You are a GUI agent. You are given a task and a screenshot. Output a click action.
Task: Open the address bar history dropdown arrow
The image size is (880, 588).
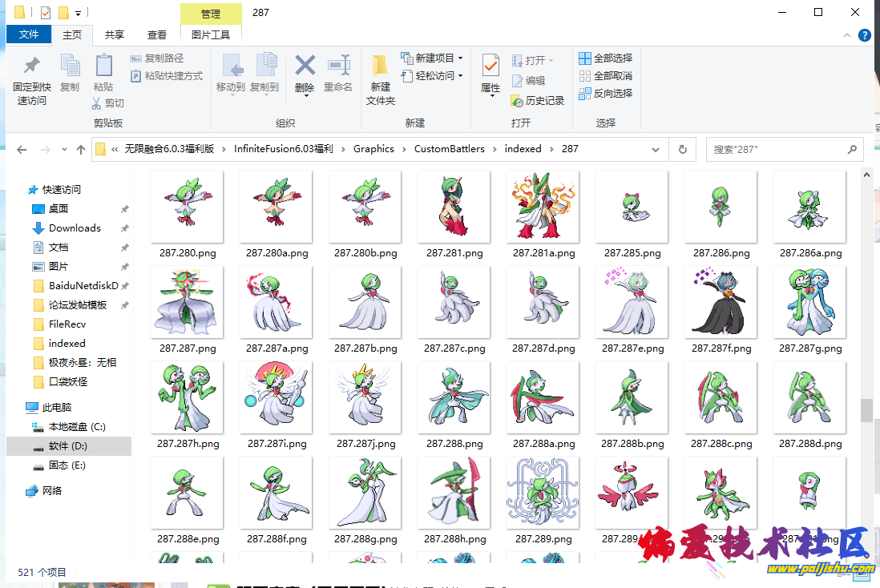[656, 150]
